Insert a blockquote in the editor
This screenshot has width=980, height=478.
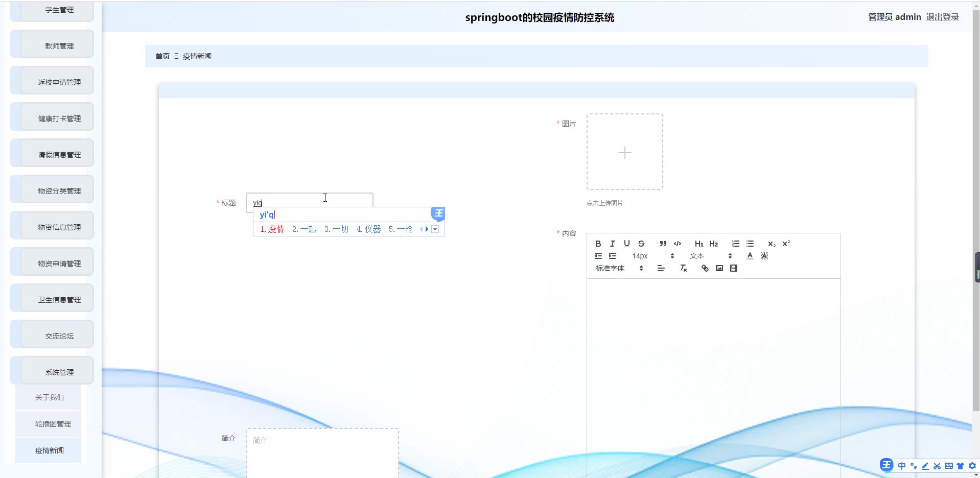(663, 244)
